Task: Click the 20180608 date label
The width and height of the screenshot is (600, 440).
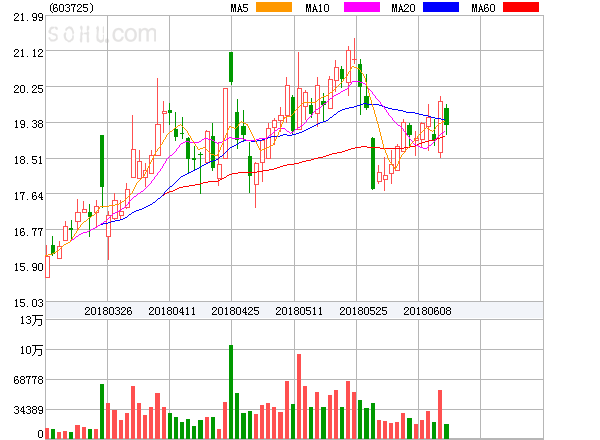Action: point(427,311)
